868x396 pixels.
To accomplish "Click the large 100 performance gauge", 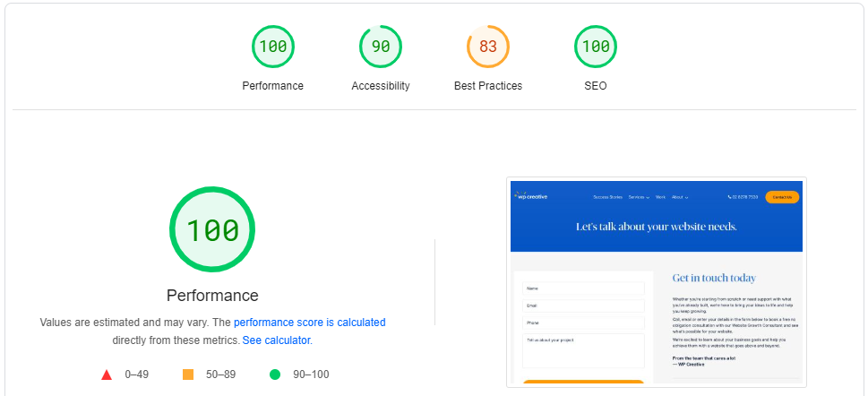I will coord(212,230).
